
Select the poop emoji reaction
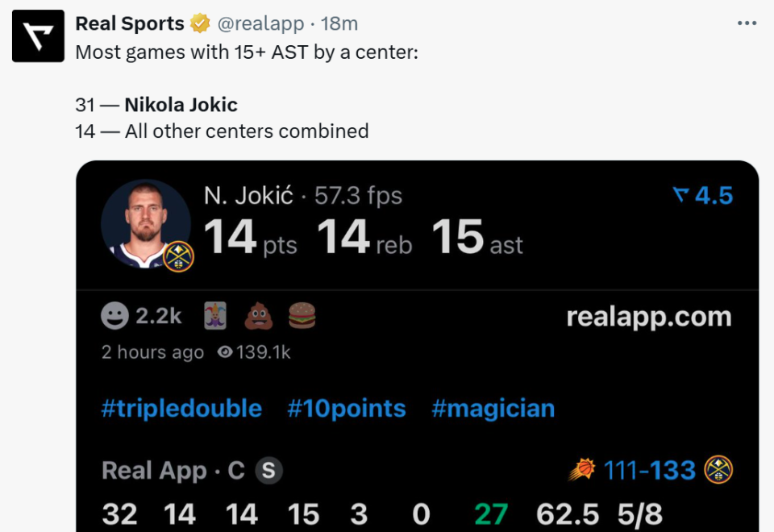[259, 316]
